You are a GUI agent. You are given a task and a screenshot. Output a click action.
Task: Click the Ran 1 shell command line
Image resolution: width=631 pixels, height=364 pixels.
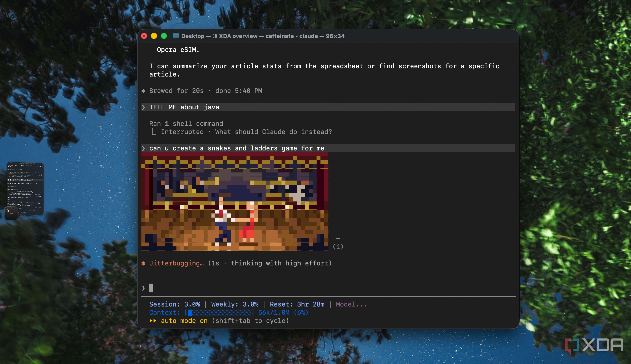click(x=186, y=123)
